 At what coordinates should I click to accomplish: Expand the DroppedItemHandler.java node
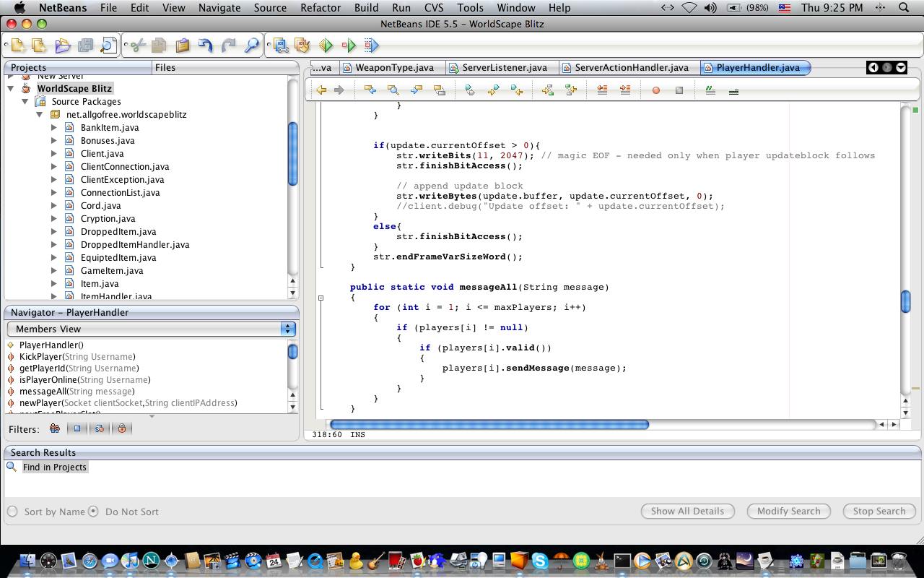[54, 244]
